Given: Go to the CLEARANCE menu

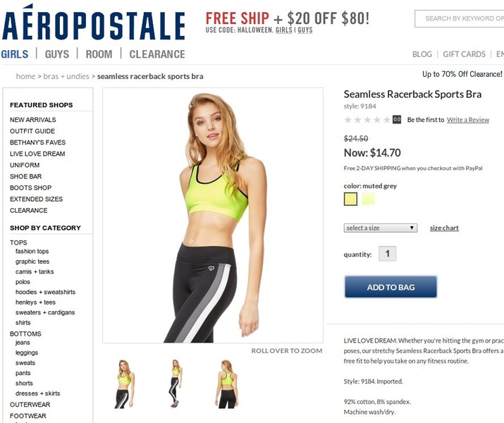Looking at the screenshot, I should click(x=157, y=54).
